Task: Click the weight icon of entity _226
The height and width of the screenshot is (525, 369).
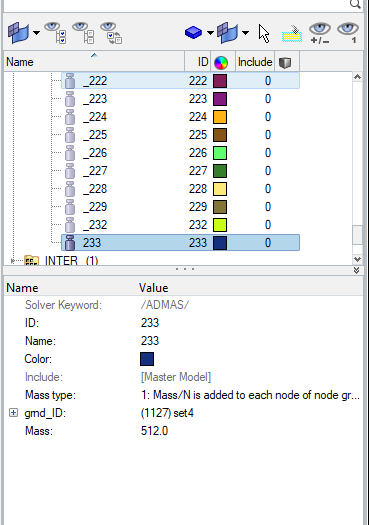Action: tap(70, 153)
